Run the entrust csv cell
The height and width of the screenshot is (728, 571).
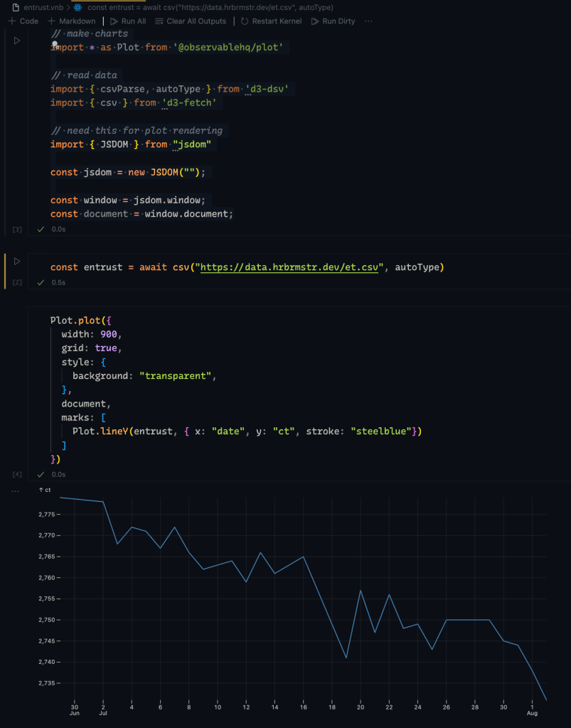18,262
